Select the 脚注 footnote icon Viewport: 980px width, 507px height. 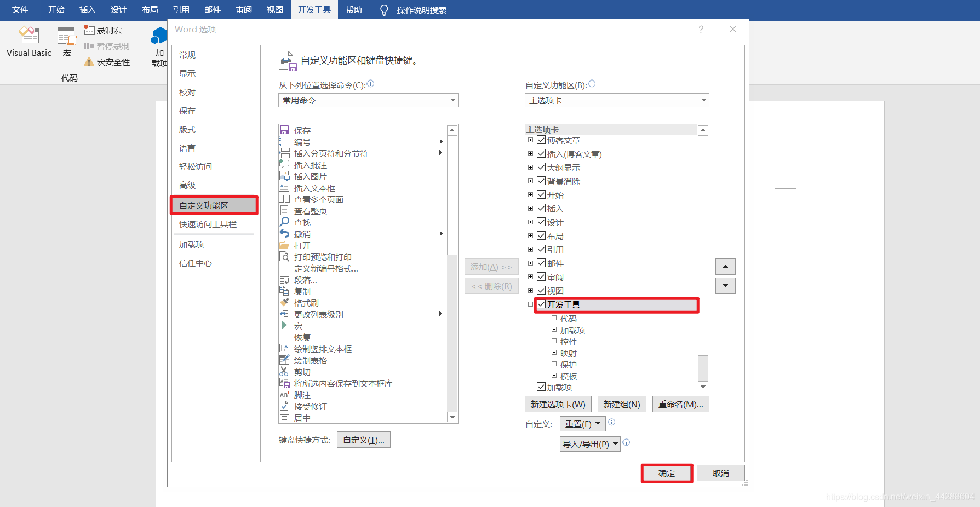pyautogui.click(x=284, y=395)
